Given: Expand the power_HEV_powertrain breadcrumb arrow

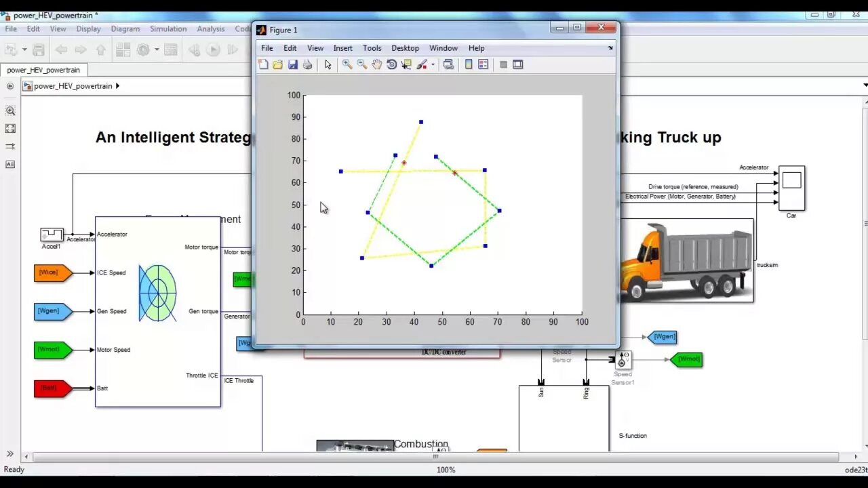Looking at the screenshot, I should [117, 86].
